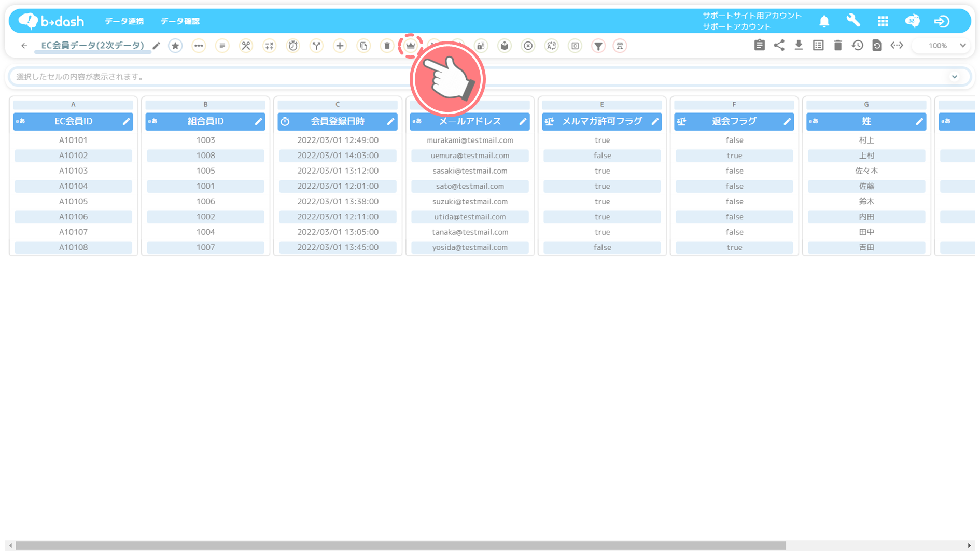The height and width of the screenshot is (551, 980).
Task: Click the plus icon in toolbar
Action: (340, 46)
